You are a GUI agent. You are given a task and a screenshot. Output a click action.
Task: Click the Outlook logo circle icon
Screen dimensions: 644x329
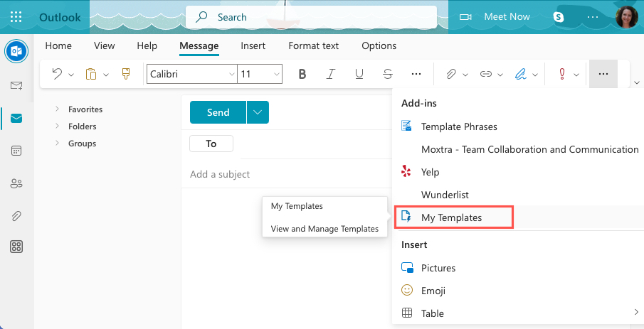click(16, 51)
